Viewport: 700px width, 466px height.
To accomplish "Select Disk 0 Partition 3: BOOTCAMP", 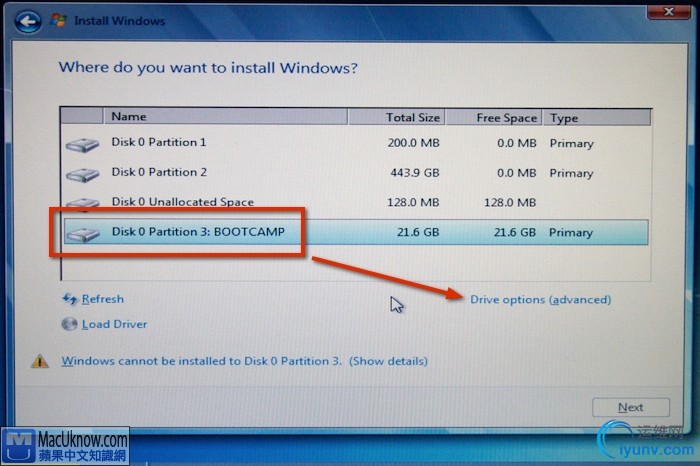I will [x=356, y=232].
